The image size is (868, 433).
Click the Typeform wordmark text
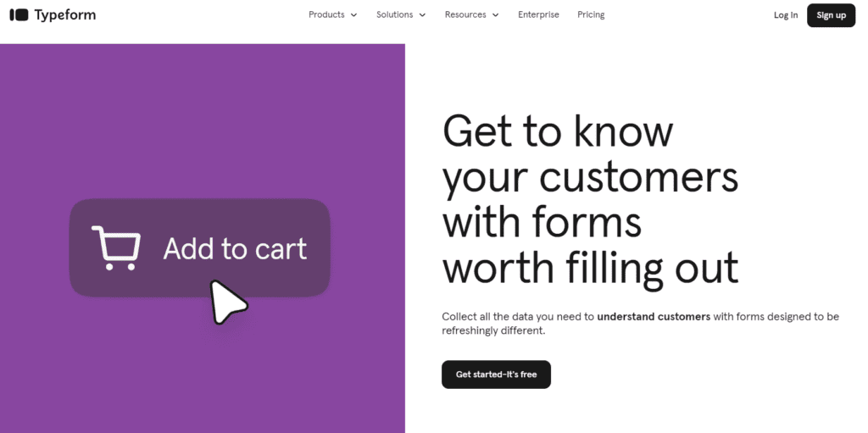coord(64,15)
